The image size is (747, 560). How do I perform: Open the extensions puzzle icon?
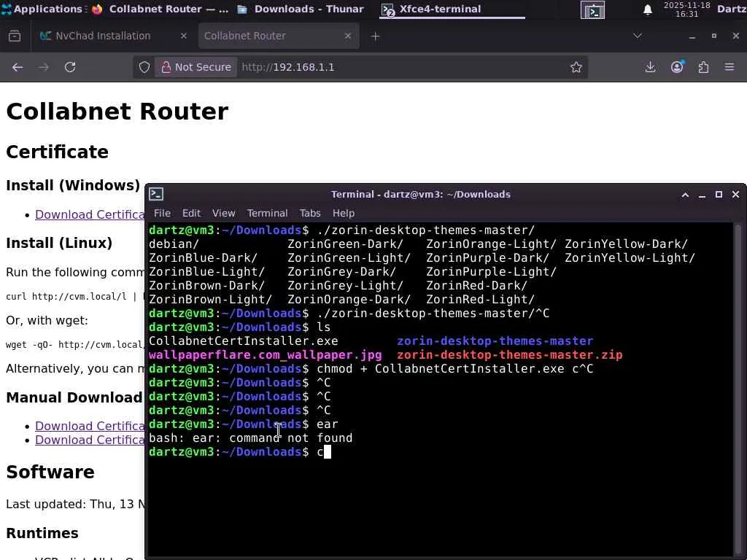click(x=704, y=67)
